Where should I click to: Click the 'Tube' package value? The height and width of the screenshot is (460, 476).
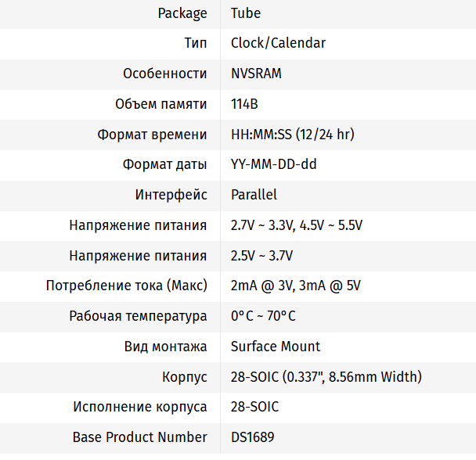click(246, 13)
